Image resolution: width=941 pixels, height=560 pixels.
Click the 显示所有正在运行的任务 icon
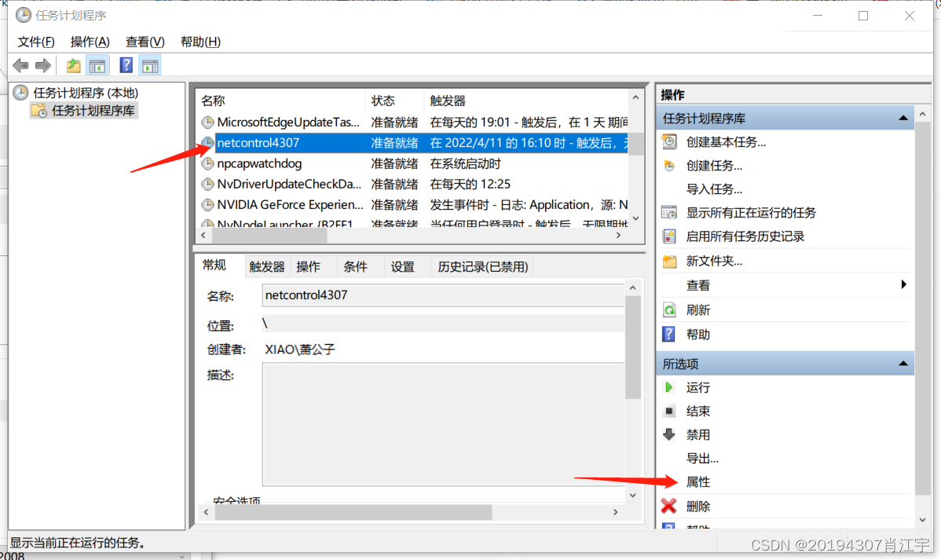click(669, 213)
